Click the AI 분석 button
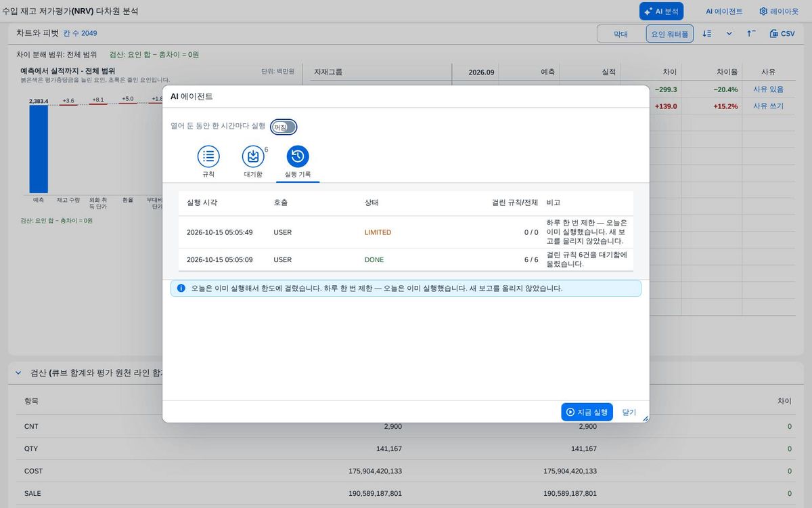Screen dimensions: 812x508 point(661,12)
